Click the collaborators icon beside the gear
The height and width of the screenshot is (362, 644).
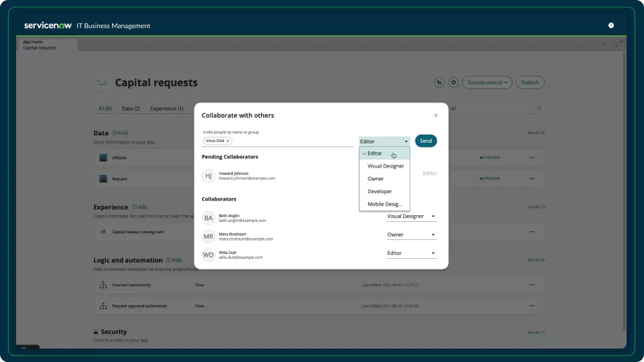[x=439, y=82]
